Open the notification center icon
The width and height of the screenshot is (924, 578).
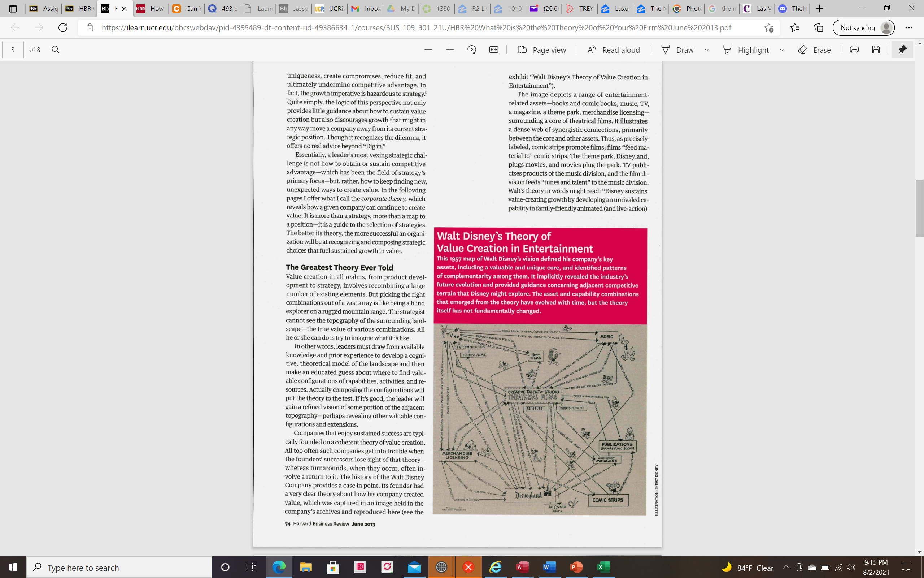(906, 567)
